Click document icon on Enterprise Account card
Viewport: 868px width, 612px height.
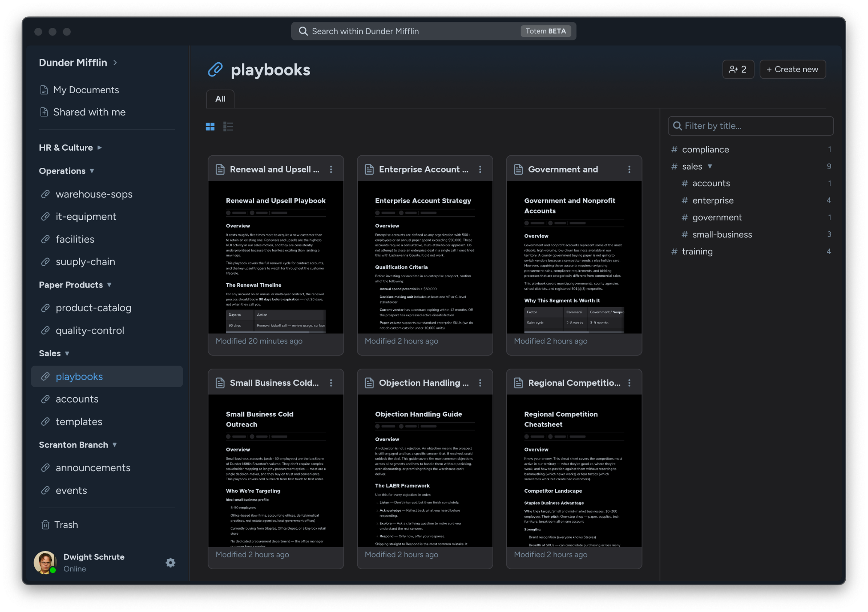point(369,170)
